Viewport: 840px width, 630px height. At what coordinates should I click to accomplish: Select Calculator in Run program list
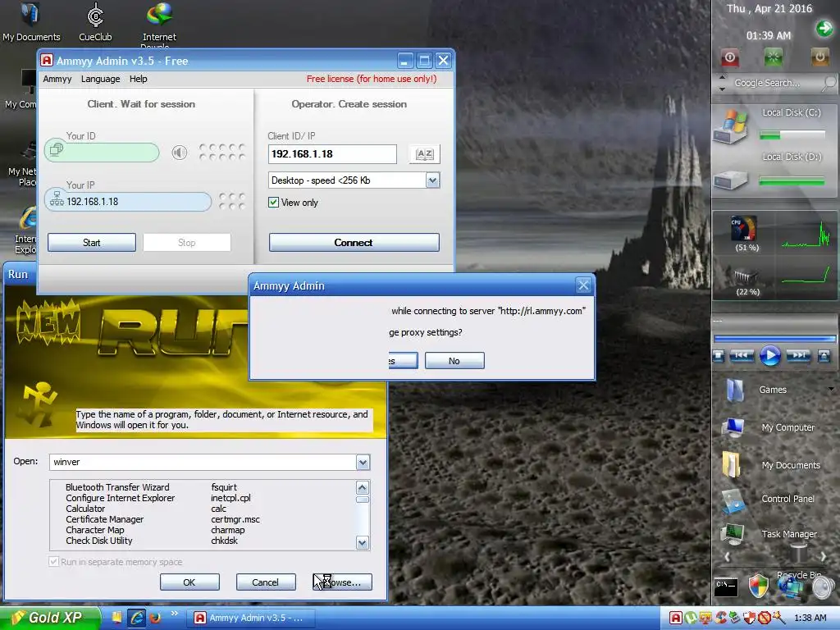point(85,509)
